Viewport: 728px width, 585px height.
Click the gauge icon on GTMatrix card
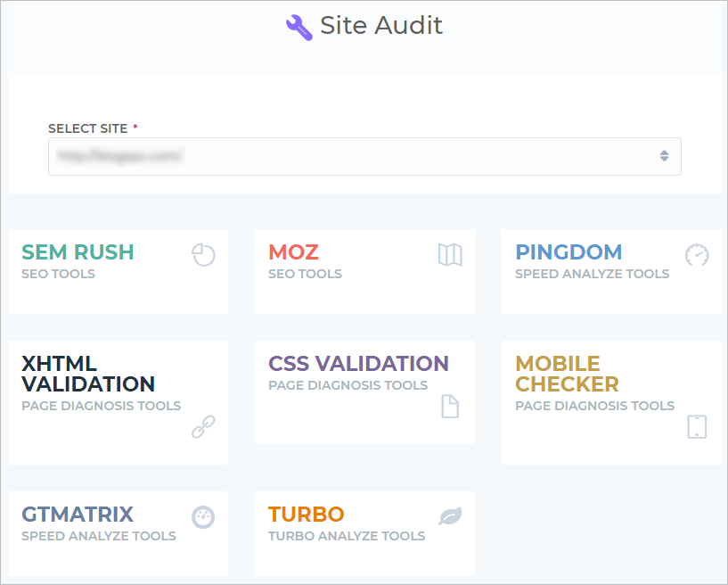tap(203, 517)
